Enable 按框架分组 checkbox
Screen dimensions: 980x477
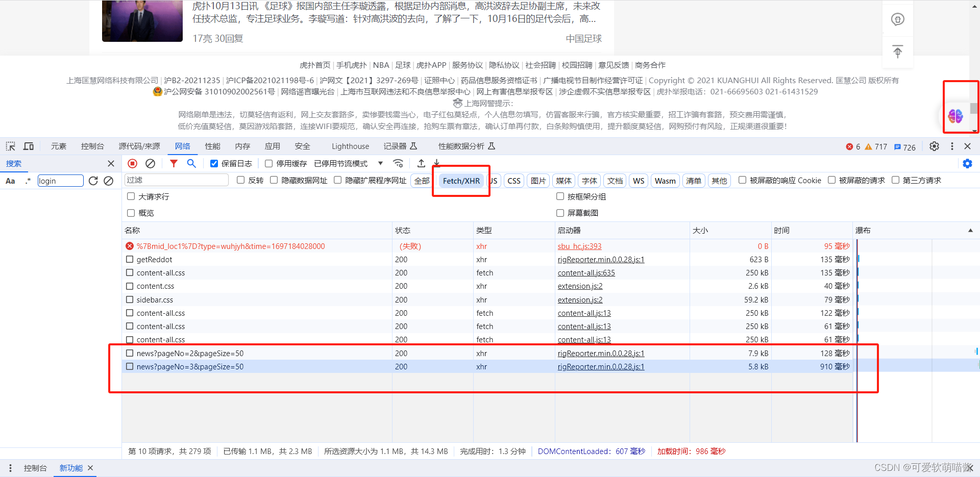(560, 196)
